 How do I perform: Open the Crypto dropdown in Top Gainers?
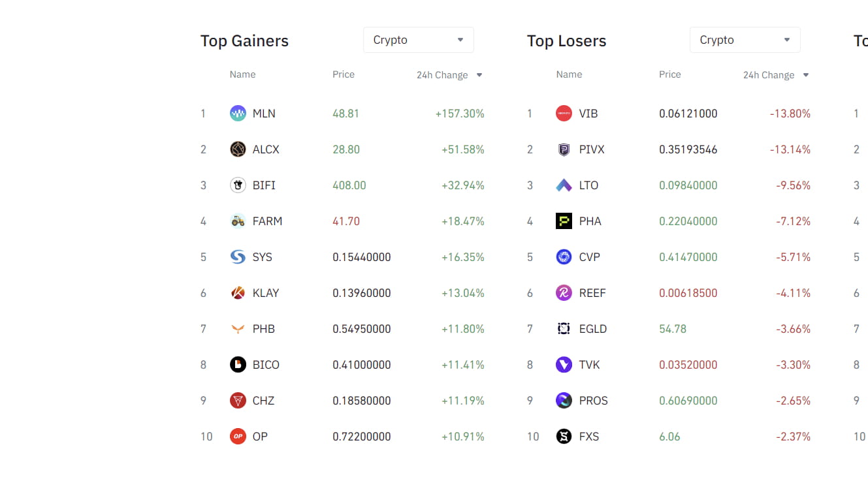(x=418, y=40)
